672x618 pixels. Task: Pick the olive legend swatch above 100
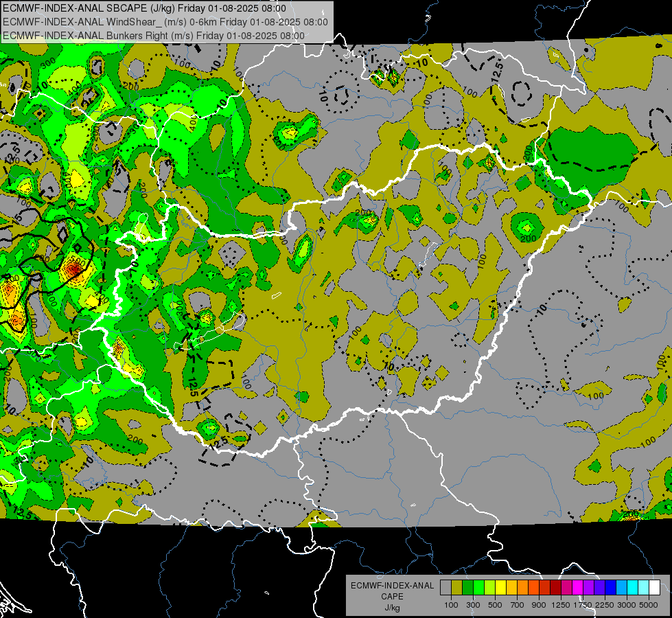[x=457, y=588]
